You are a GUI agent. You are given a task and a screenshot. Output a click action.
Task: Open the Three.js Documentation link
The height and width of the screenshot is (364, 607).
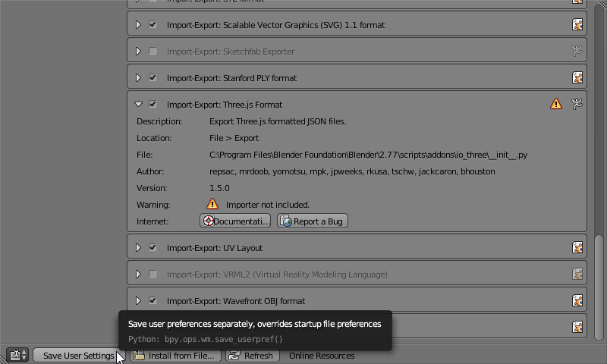point(235,221)
